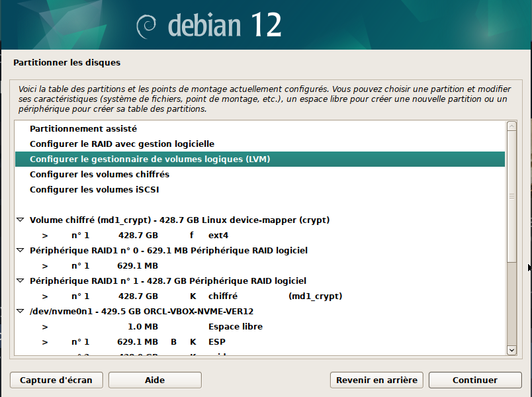Click the ext4 row arrow marker
Viewport: 532px width, 397px height.
tap(45, 236)
